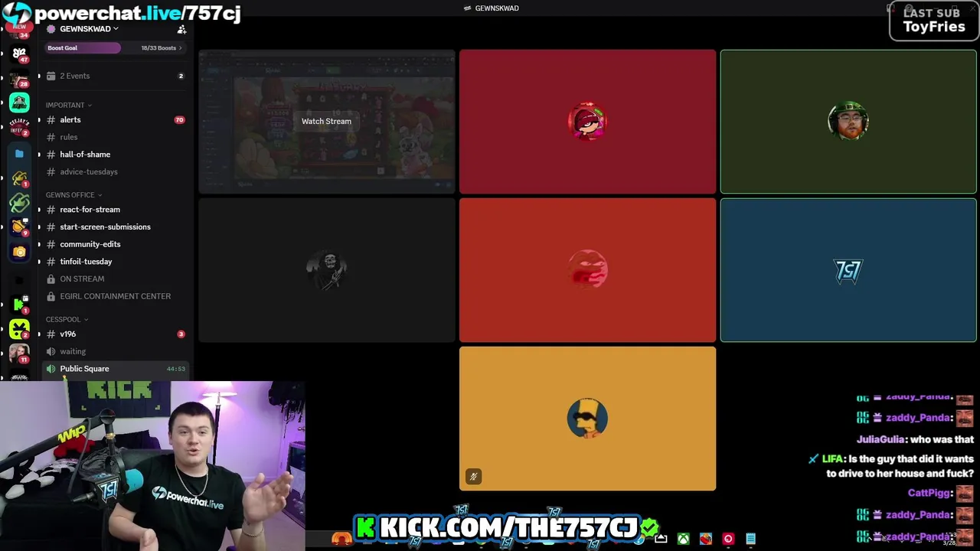Click the speaker icon beside Public Square
980x551 pixels.
click(x=51, y=369)
